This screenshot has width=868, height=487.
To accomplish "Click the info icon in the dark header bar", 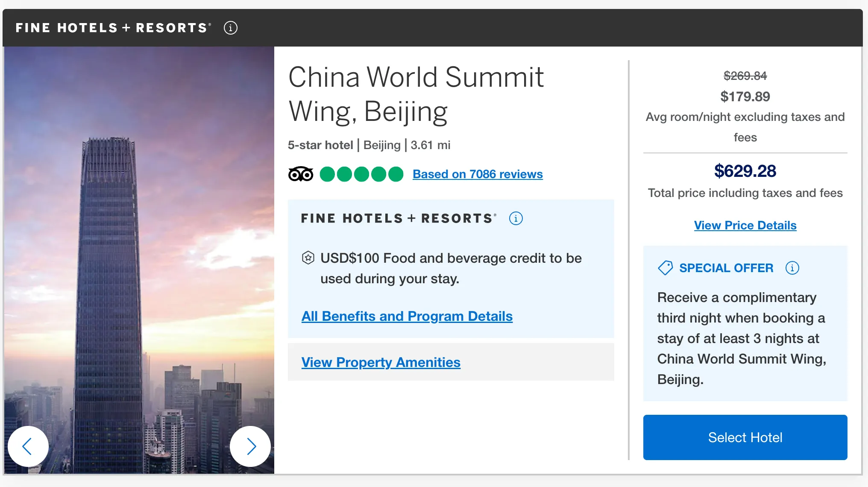I will click(231, 28).
